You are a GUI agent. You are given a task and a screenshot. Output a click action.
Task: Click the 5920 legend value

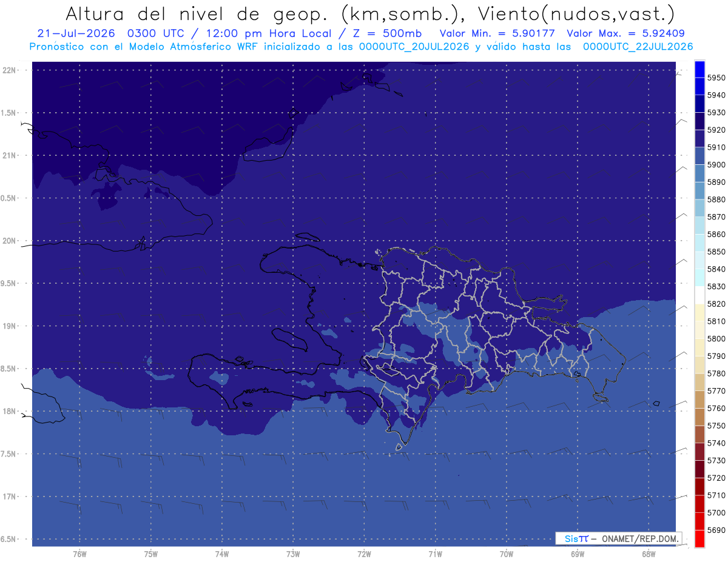[x=716, y=130]
